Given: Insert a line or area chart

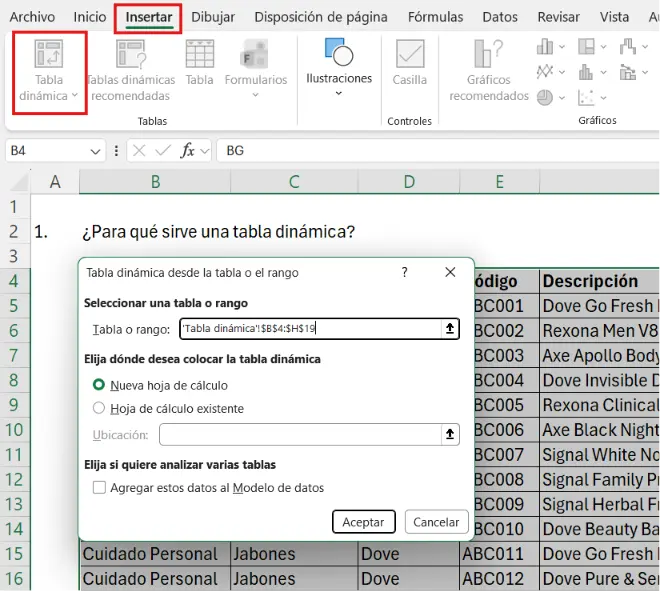Looking at the screenshot, I should tap(545, 72).
